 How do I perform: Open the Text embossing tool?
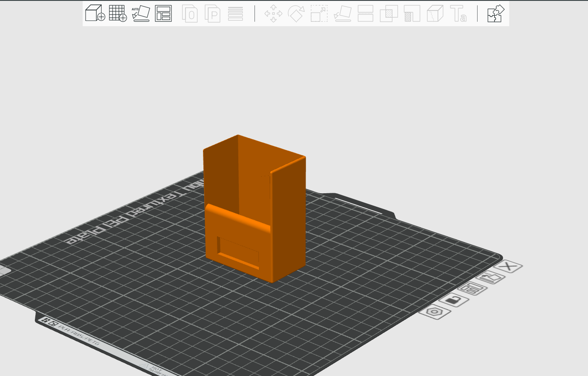458,13
